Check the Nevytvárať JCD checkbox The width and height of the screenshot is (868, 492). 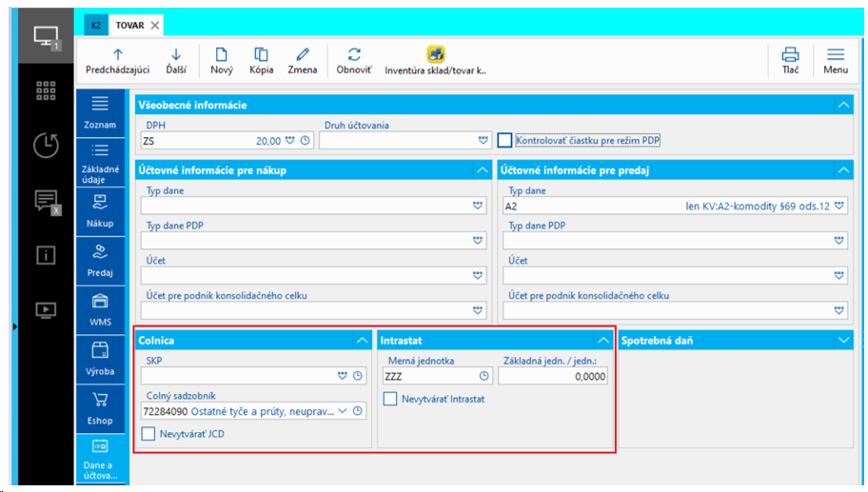coord(148,433)
